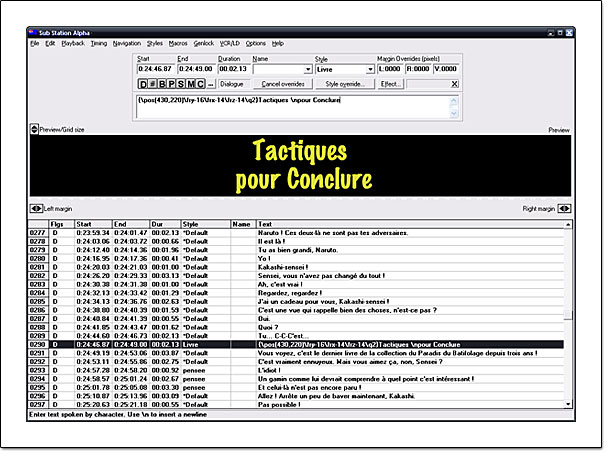Open the Styles menu
This screenshot has width=607, height=454.
pyautogui.click(x=154, y=44)
